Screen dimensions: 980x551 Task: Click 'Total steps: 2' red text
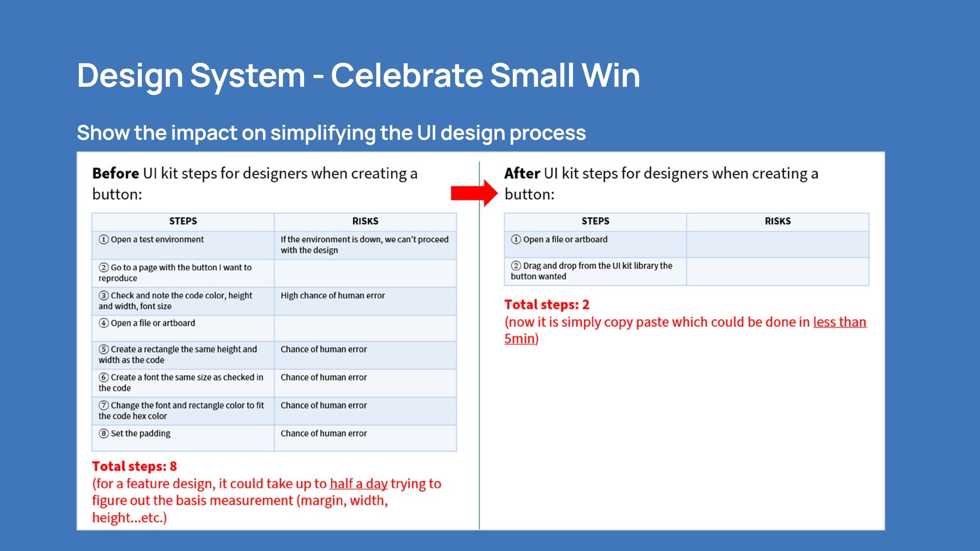(x=547, y=305)
